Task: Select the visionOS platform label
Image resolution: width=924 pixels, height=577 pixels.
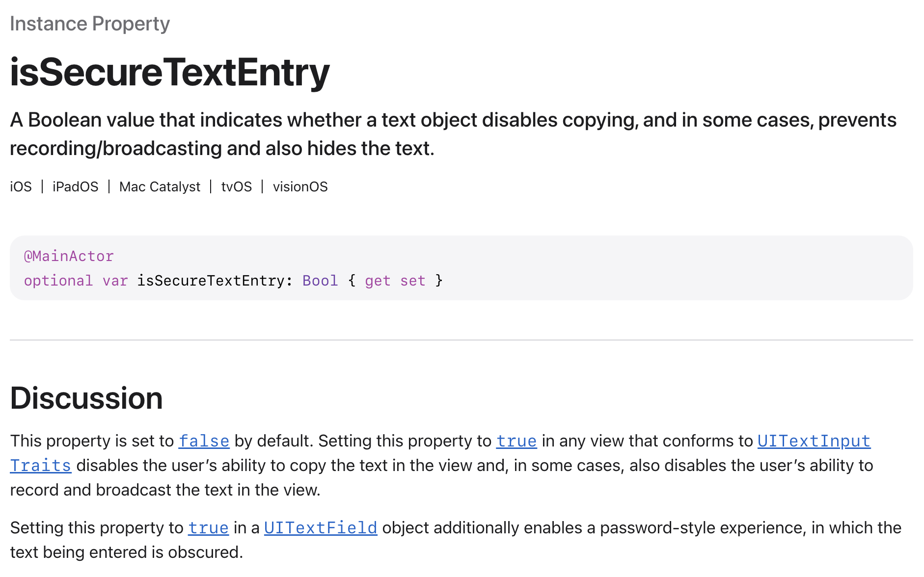Action: 300,187
